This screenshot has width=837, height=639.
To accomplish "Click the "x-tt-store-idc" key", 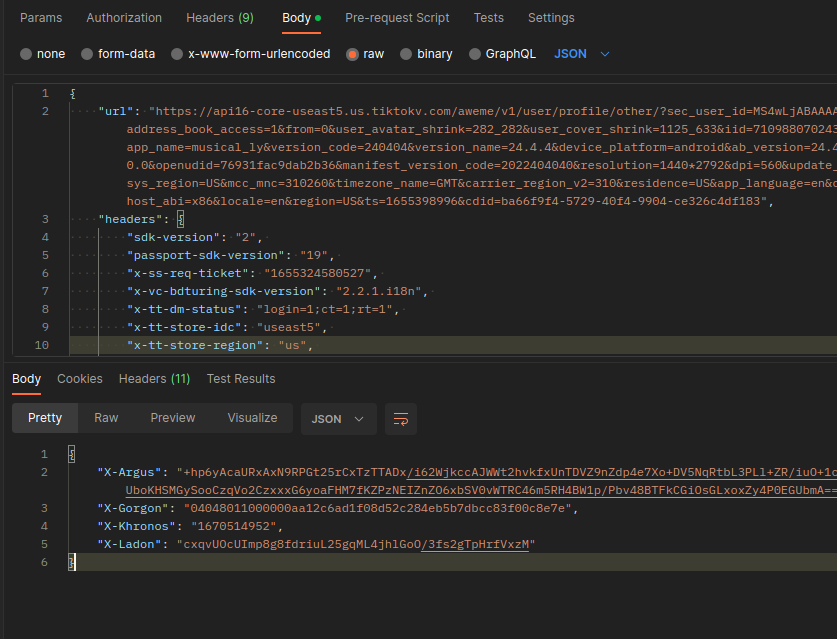I will (184, 327).
